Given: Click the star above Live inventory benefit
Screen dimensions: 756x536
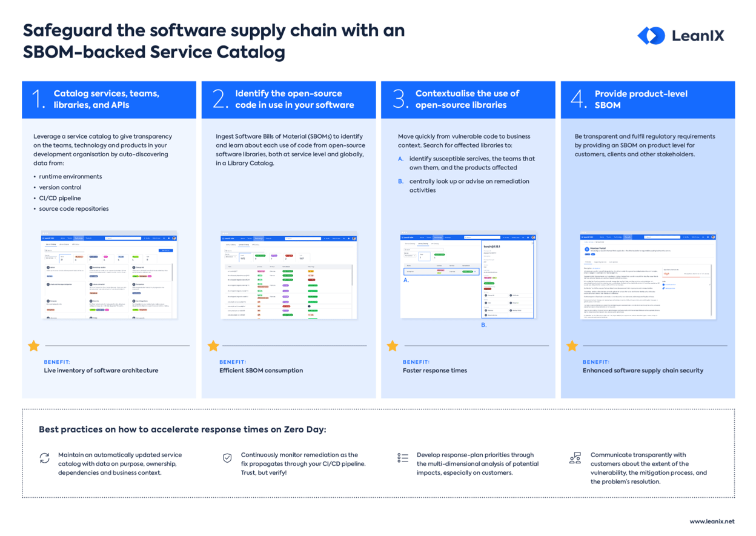Looking at the screenshot, I should [x=34, y=346].
